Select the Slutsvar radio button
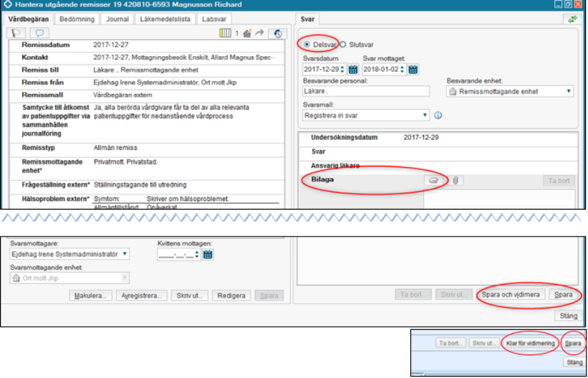The height and width of the screenshot is (378, 588). (x=343, y=43)
